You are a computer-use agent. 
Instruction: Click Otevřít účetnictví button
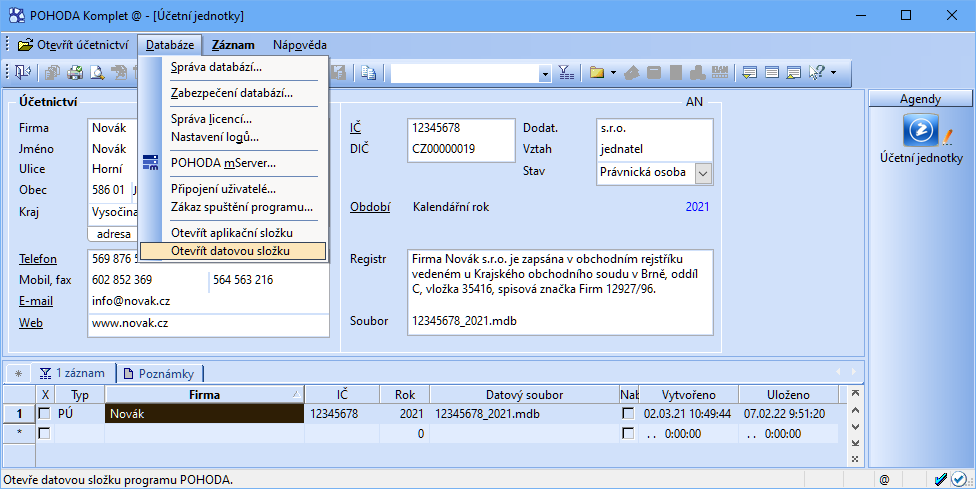pos(73,45)
